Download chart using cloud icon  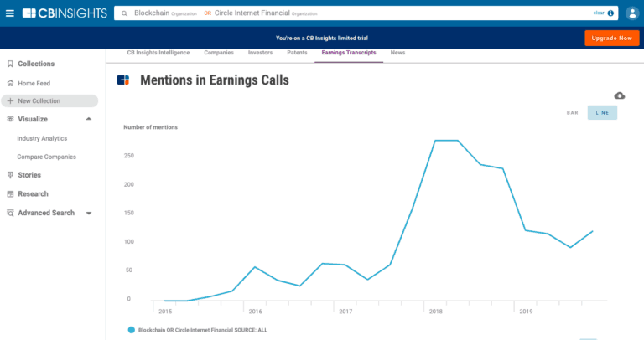click(620, 95)
